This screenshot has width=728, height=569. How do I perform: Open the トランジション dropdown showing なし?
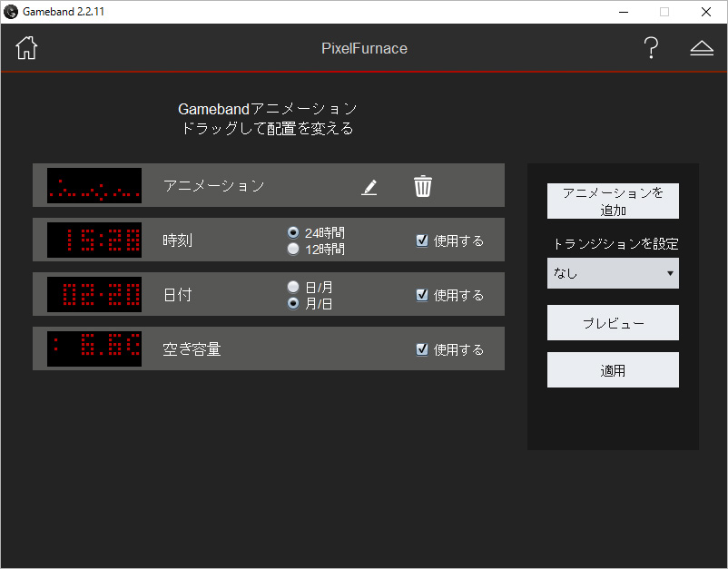(613, 273)
